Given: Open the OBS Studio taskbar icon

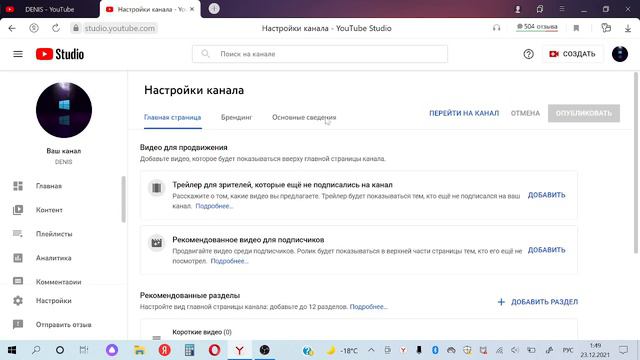Looking at the screenshot, I should tap(264, 350).
